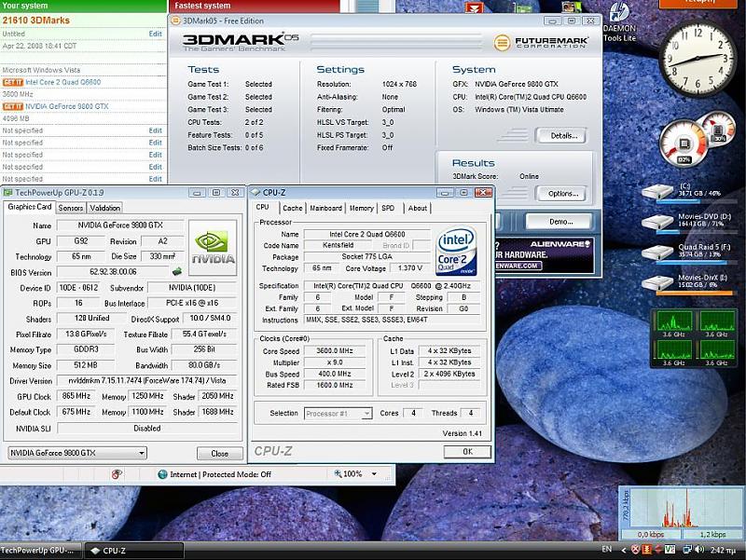Click the taskbar clock showing 2:42
Screen dimensions: 746x560
click(724, 550)
